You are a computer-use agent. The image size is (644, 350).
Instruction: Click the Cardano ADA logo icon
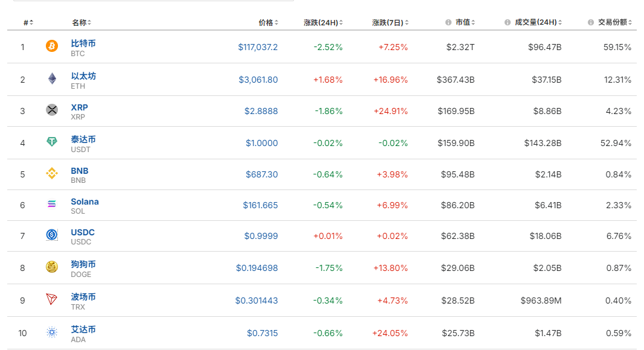click(x=52, y=332)
